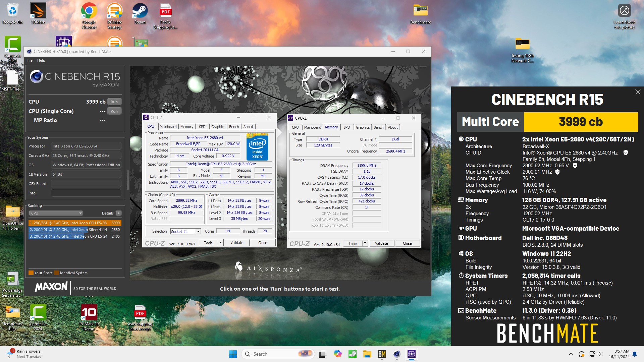Open the BenchMate taskbar icon
This screenshot has width=644, height=362.
pos(382,354)
